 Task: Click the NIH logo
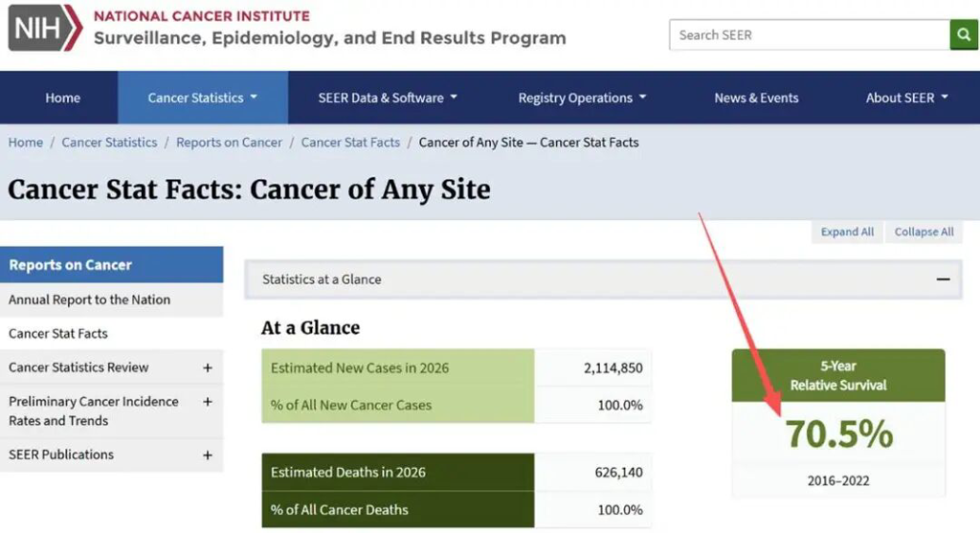click(45, 28)
